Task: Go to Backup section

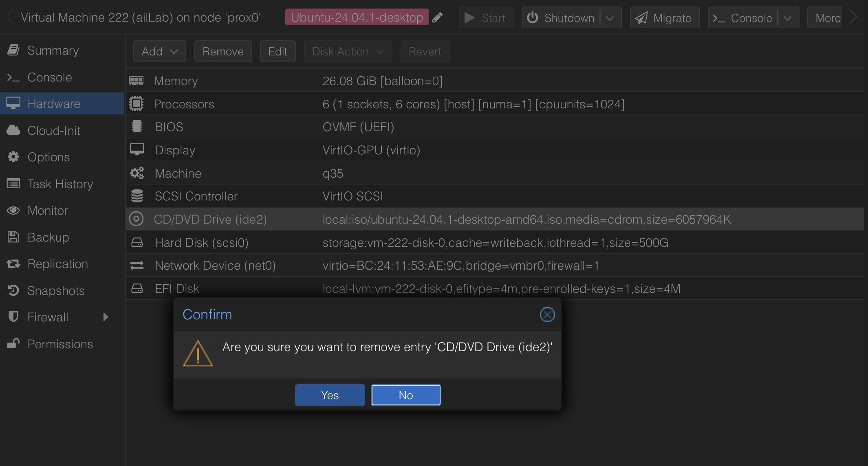Action: (48, 237)
